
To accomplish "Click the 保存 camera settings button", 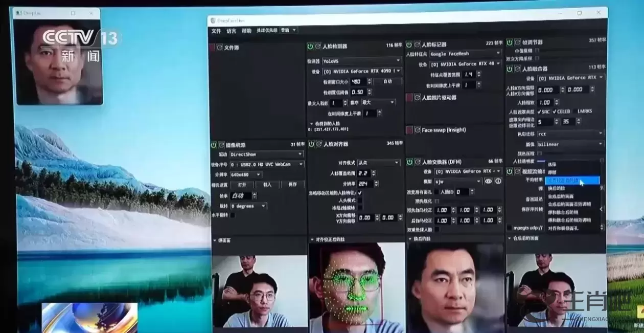I will (x=293, y=185).
